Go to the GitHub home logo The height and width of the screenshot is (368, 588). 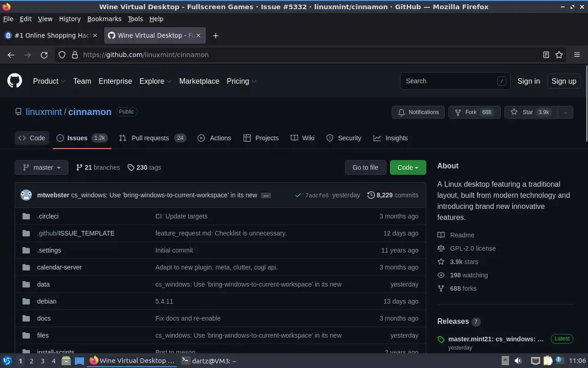click(15, 81)
